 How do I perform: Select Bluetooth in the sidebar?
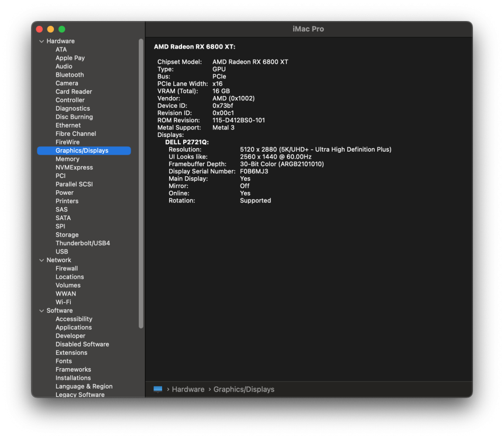click(70, 74)
